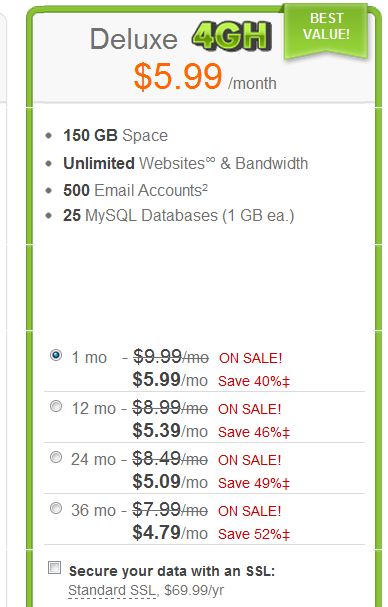Open the Standard SSL dotted link

pyautogui.click(x=112, y=590)
